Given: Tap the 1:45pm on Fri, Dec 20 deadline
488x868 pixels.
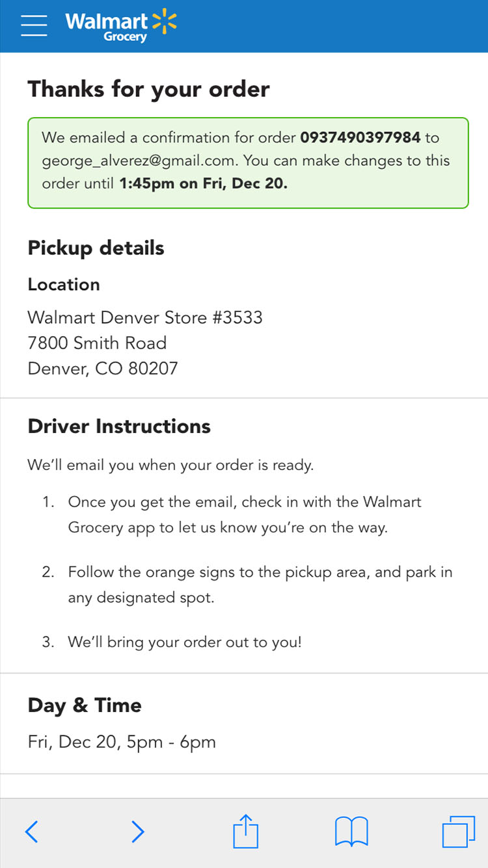Looking at the screenshot, I should pyautogui.click(x=203, y=183).
